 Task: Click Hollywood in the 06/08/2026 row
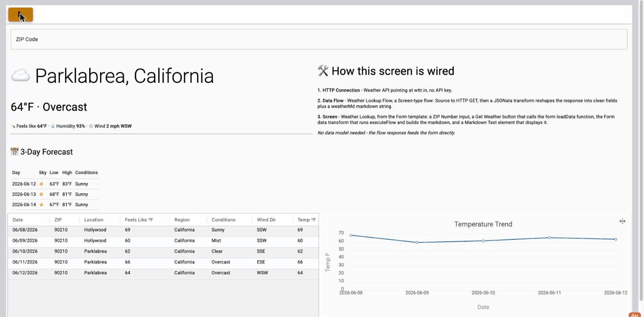tap(95, 230)
